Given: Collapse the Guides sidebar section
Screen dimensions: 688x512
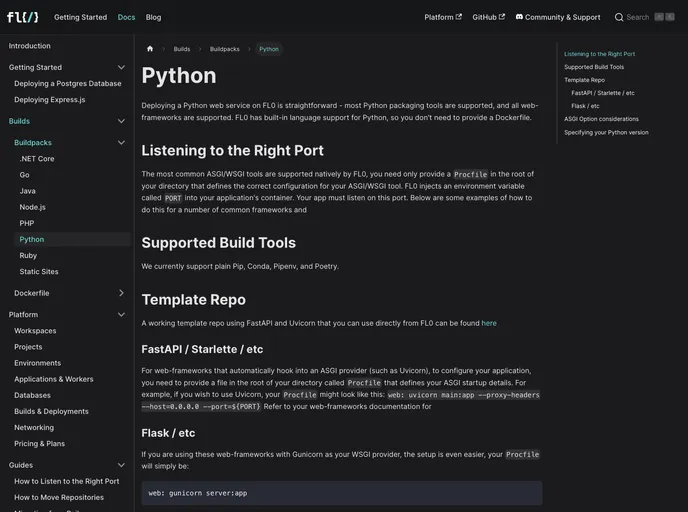Looking at the screenshot, I should [x=121, y=465].
